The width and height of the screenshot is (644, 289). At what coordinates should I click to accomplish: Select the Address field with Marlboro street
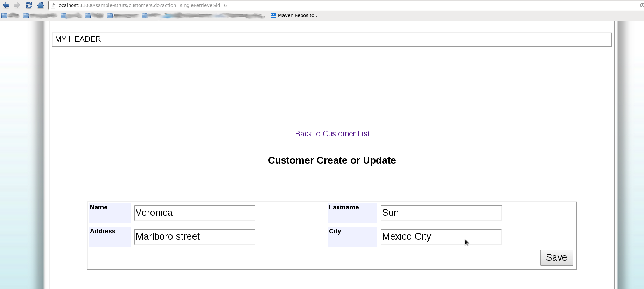pos(195,237)
